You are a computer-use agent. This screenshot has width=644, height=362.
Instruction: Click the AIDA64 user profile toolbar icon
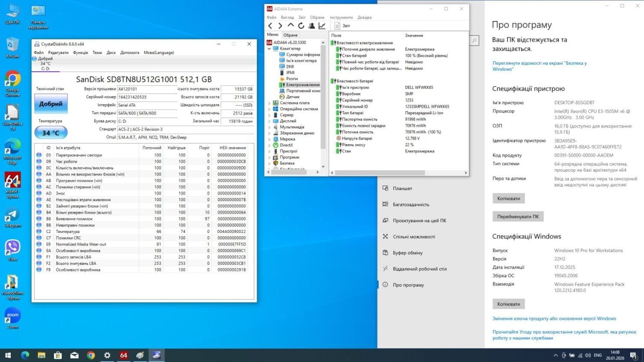(311, 26)
